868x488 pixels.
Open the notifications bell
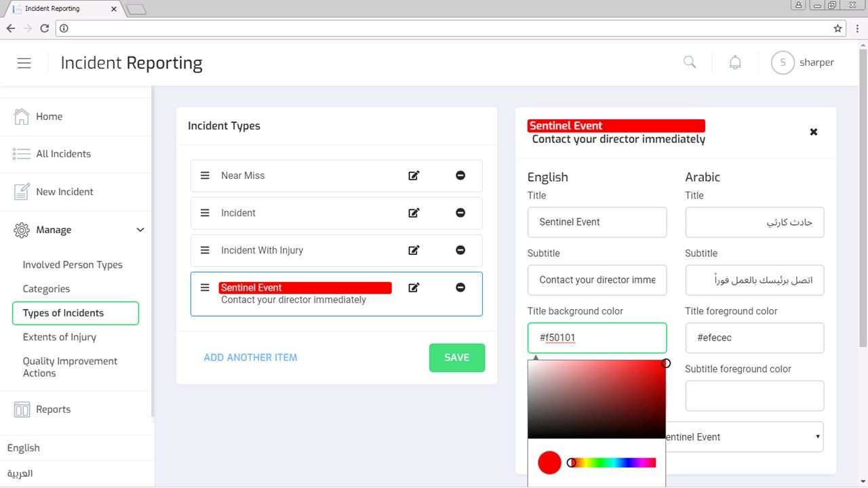point(735,62)
